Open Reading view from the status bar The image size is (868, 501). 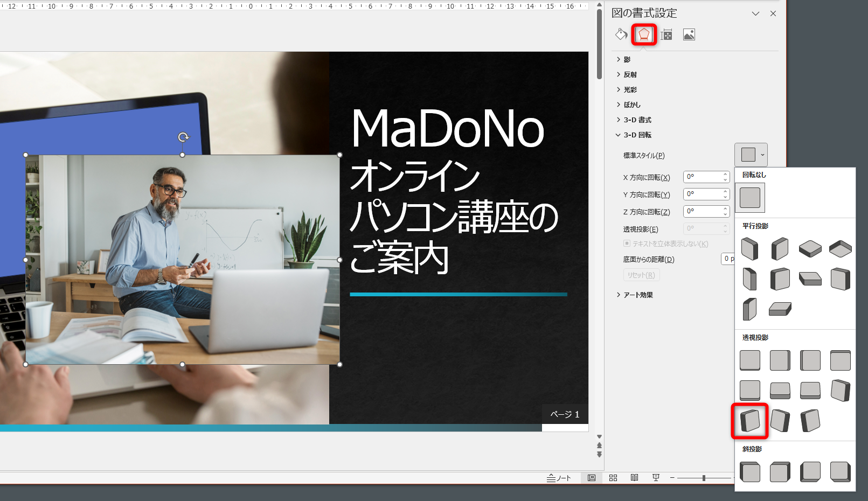(634, 477)
